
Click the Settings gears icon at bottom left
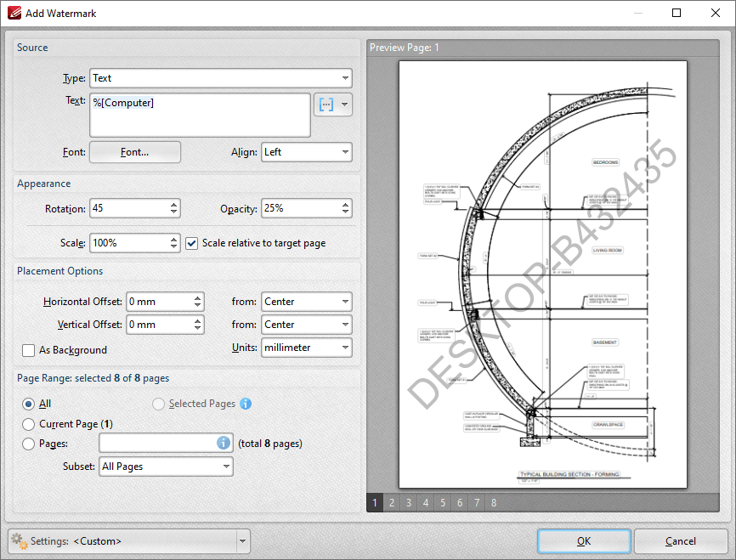pyautogui.click(x=19, y=541)
